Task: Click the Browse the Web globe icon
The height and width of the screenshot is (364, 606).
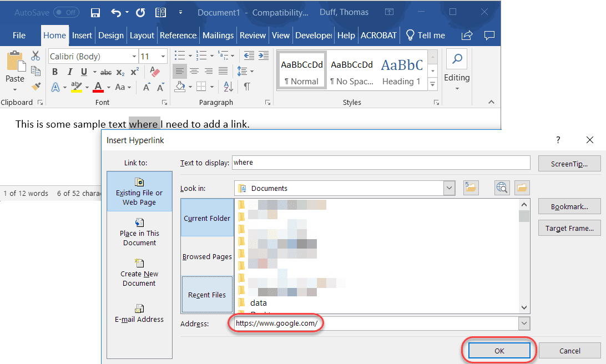Action: pos(502,188)
